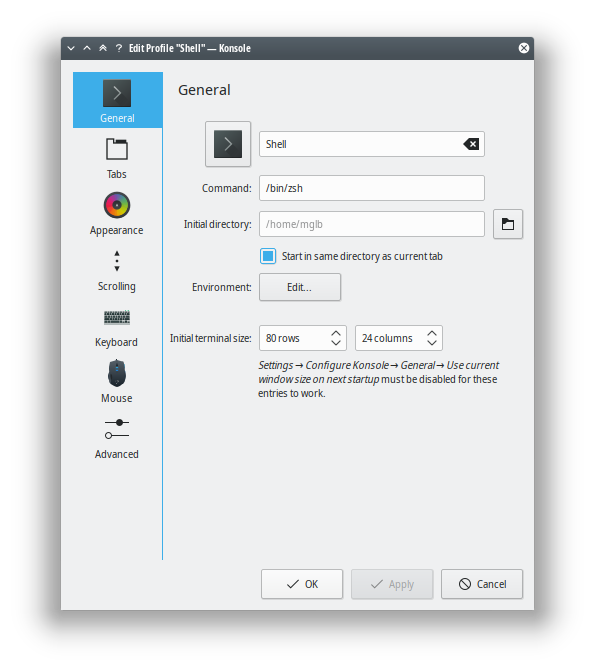The height and width of the screenshot is (671, 595).
Task: Switch to the Mouse settings page
Action: coord(117,382)
